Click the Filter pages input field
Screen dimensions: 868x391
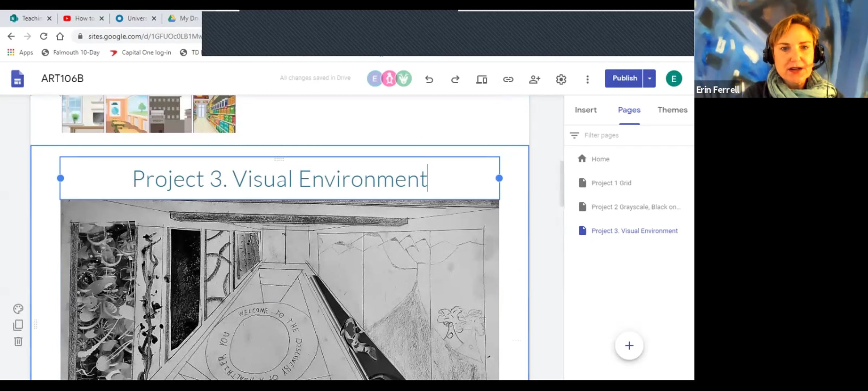pos(629,135)
